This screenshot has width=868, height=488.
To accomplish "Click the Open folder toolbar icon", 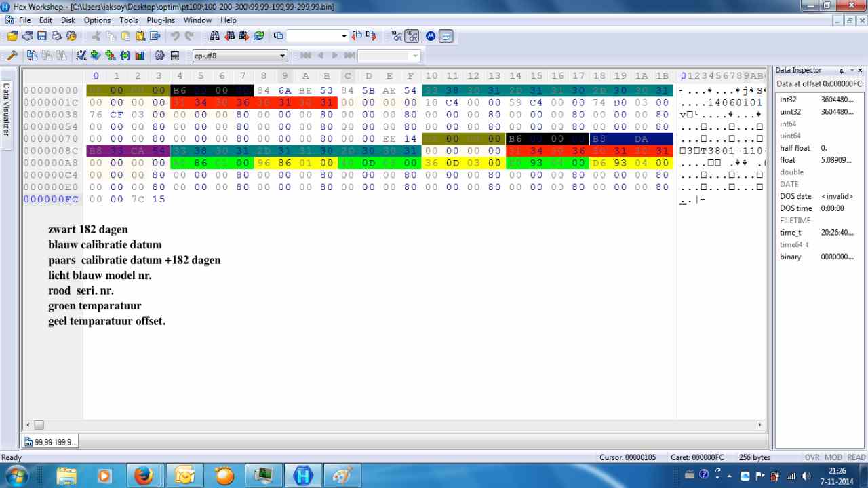I will [12, 36].
